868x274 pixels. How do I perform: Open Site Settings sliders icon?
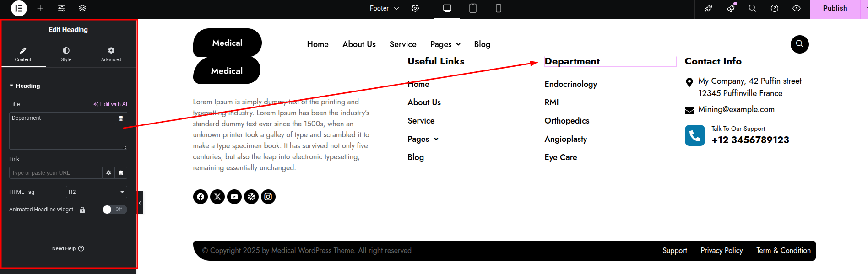pos(61,8)
